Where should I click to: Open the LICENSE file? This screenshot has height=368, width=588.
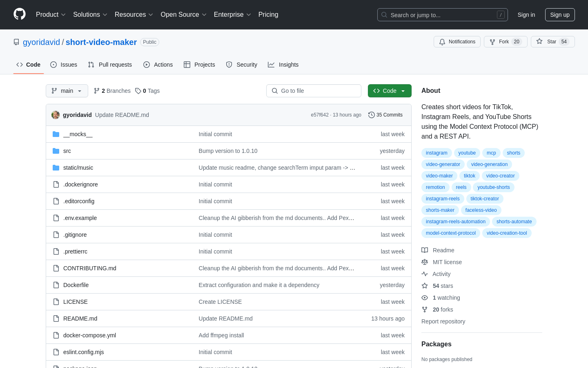tap(76, 302)
